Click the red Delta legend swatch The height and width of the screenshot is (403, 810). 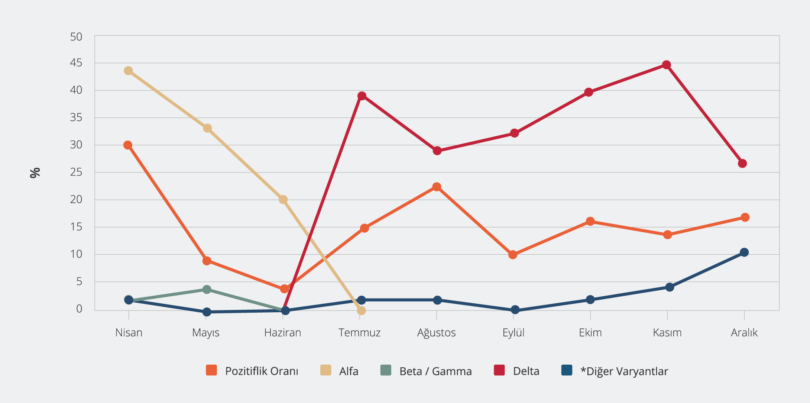coord(500,371)
